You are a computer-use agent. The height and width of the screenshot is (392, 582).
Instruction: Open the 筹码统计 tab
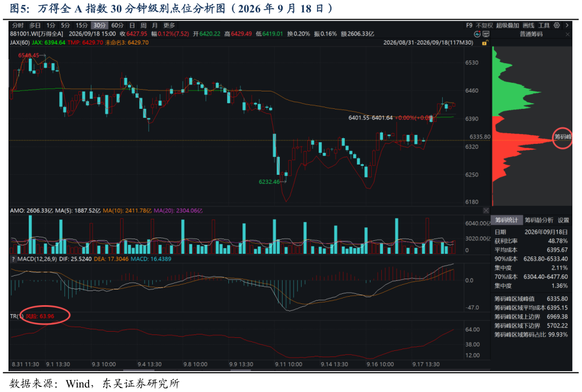(x=506, y=220)
